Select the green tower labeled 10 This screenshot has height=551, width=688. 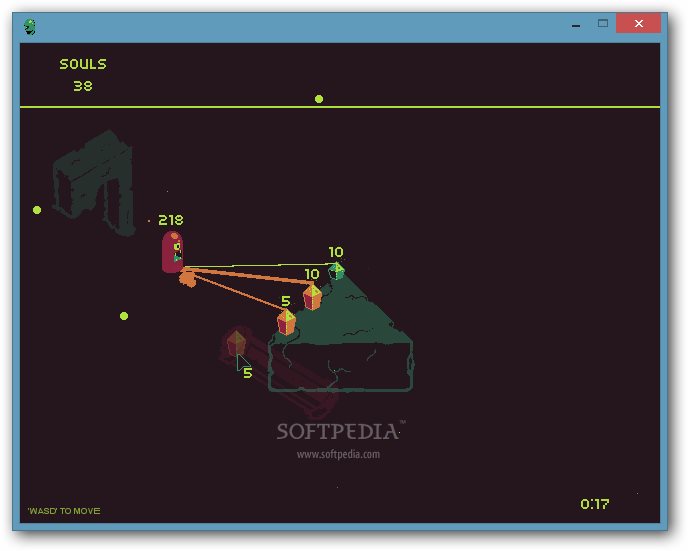click(x=337, y=271)
